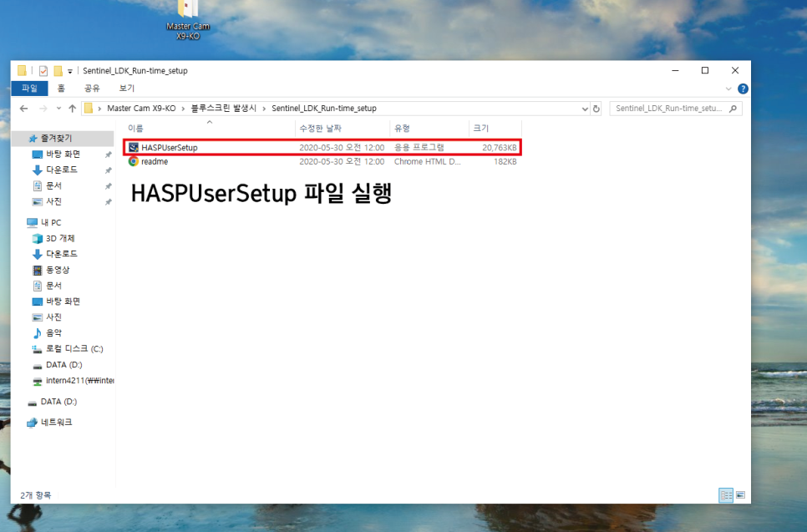Click the pin icon beside pinned 다운로드
807x532 pixels.
(108, 170)
